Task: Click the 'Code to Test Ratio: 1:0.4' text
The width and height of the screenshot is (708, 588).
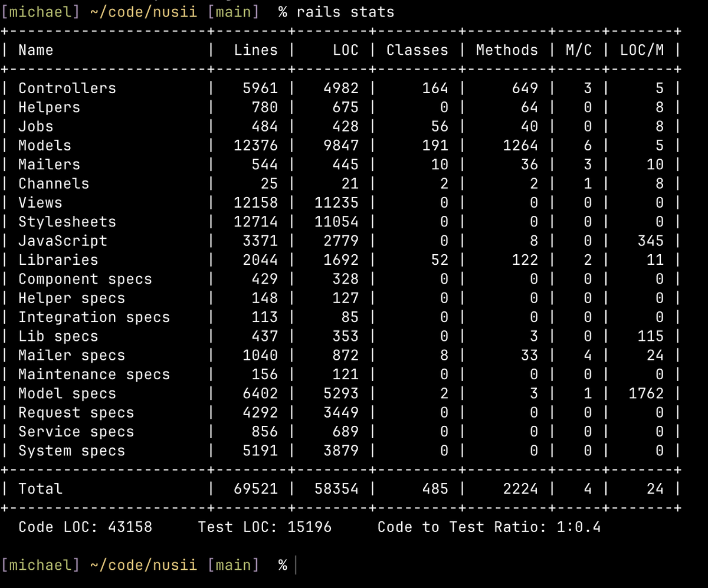Action: [x=489, y=527]
